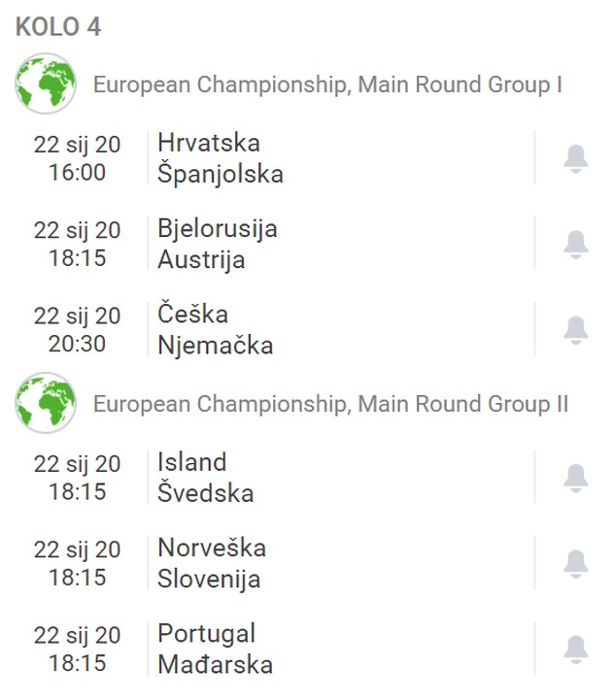Open European Championship, Main Round Group I link

[x=327, y=84]
